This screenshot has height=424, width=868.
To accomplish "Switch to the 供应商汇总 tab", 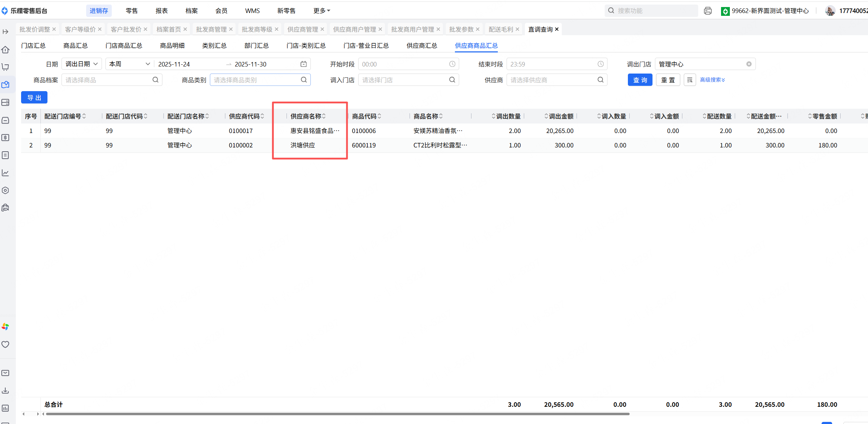I will point(422,46).
